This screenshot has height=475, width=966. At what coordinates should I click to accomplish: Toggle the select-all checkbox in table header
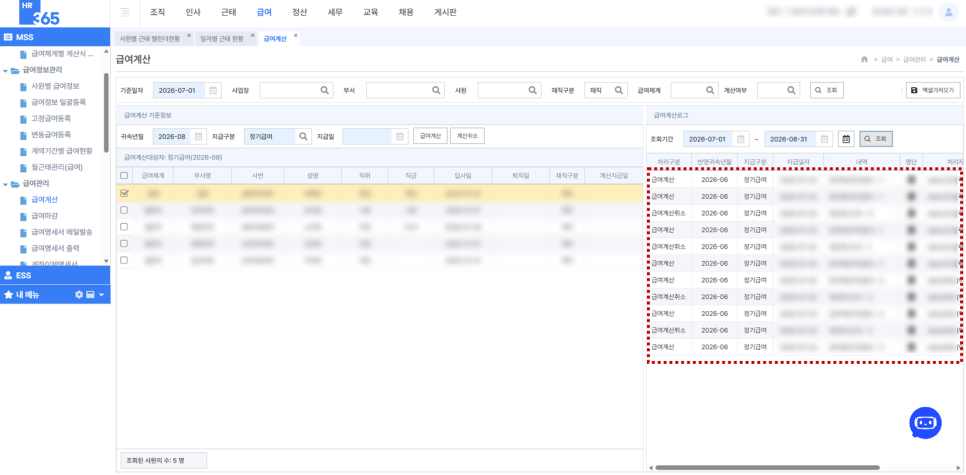point(124,176)
